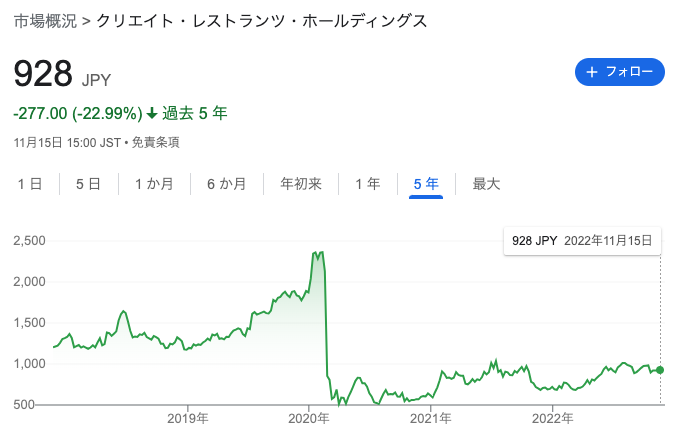Click the plus icon in follow button
Image resolution: width=676 pixels, height=441 pixels.
tap(592, 72)
